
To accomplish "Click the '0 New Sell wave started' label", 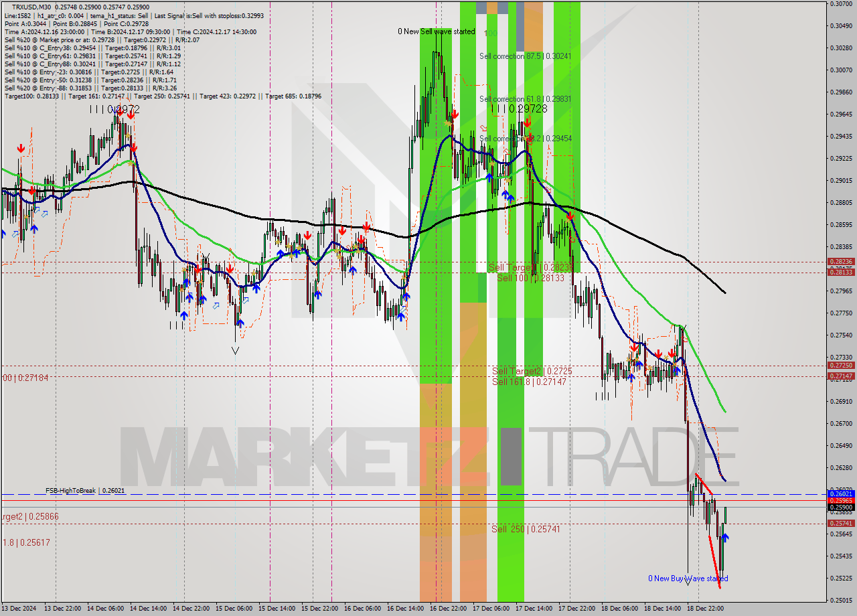I will click(437, 31).
